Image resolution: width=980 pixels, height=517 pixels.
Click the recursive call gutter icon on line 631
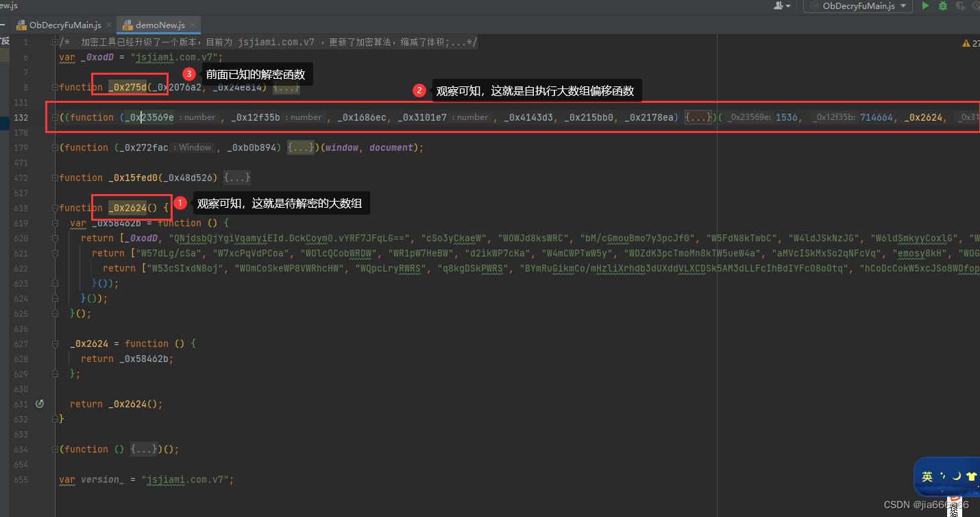tap(39, 404)
